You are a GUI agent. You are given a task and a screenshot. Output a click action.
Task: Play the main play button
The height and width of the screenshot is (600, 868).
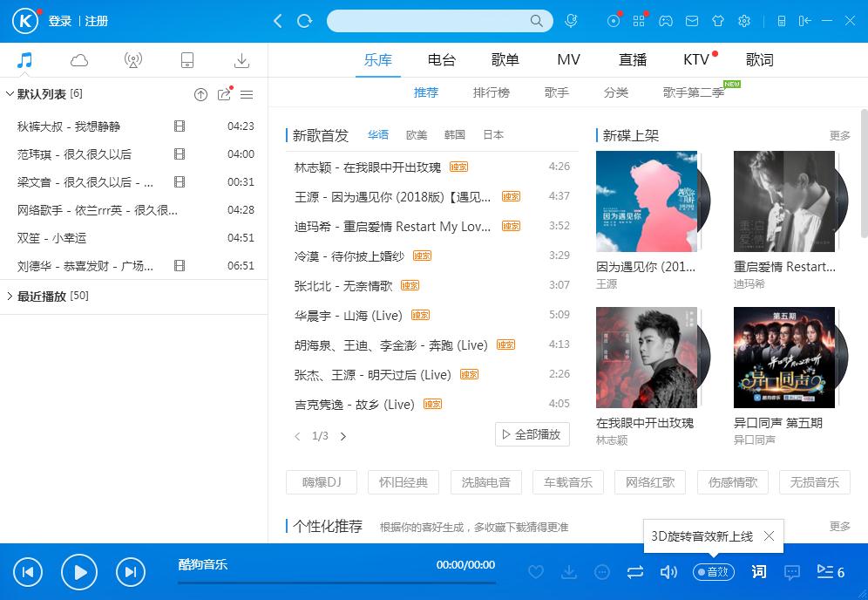tap(79, 572)
